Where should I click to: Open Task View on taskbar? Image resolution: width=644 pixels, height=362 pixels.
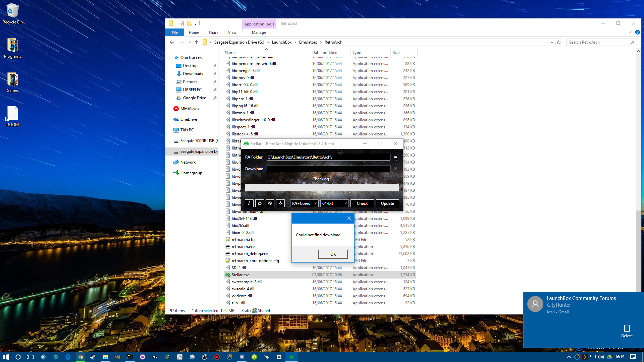pos(30,357)
